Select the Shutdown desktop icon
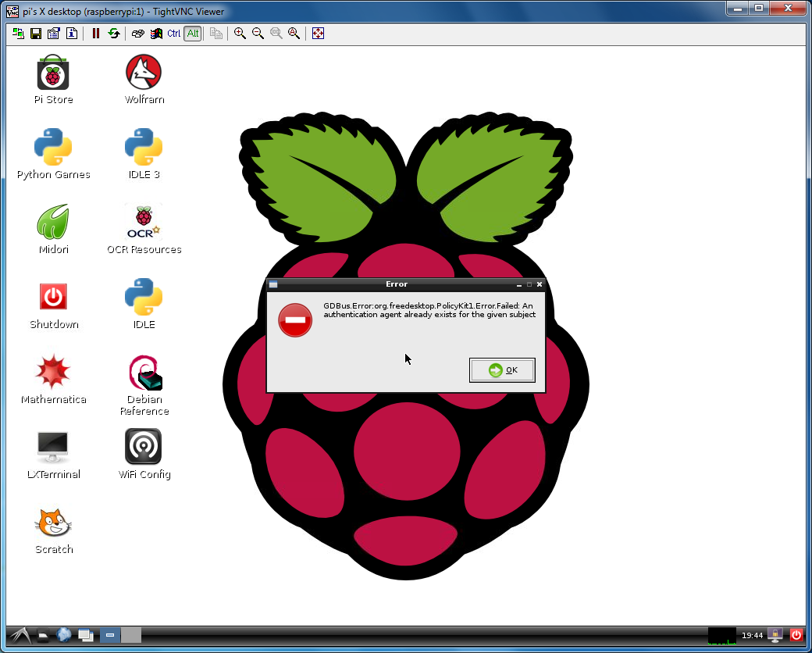The image size is (812, 653). tap(53, 304)
